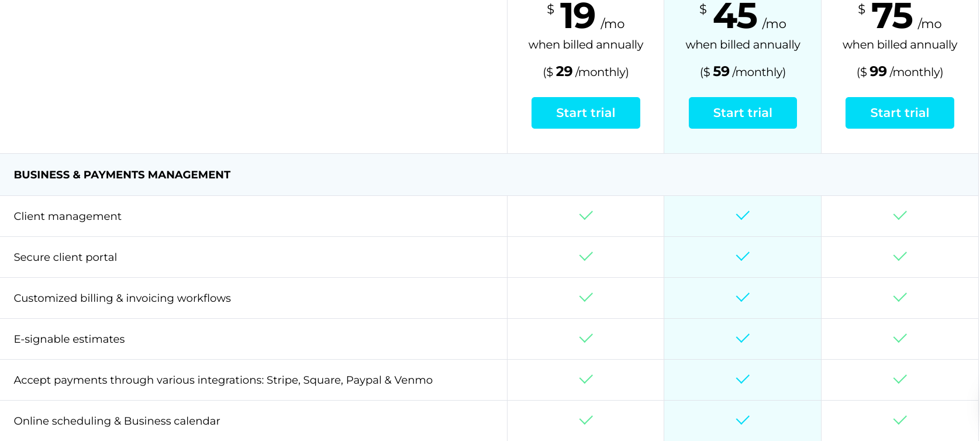Viewport: 980px width, 441px height.
Task: Click the Start trial button for $75 plan
Action: click(x=899, y=112)
